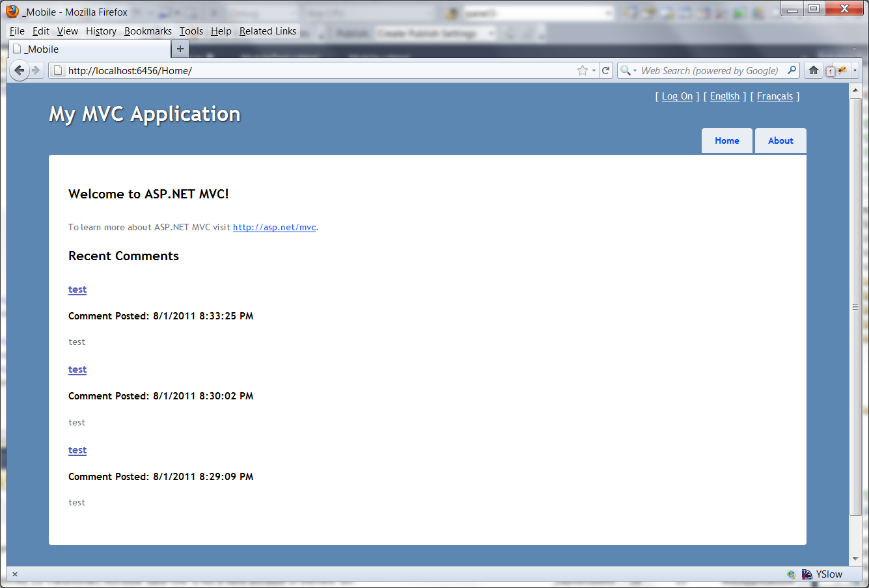869x588 pixels.
Task: Maximize the Firefox window
Action: point(814,8)
